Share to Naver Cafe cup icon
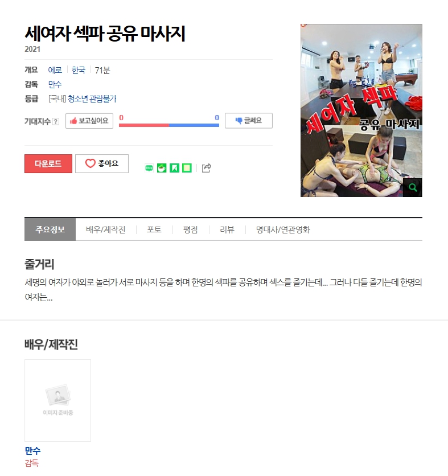Screen dimensions: 448x476 [162, 168]
